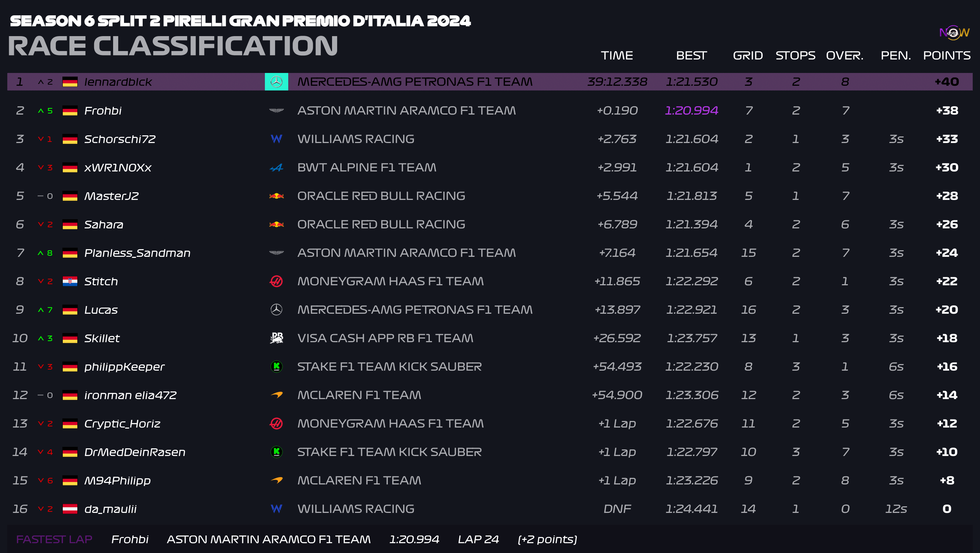Viewport: 980px width, 553px height.
Task: Click the green up arrow in Planless_Sandman's row
Action: pyautogui.click(x=41, y=253)
